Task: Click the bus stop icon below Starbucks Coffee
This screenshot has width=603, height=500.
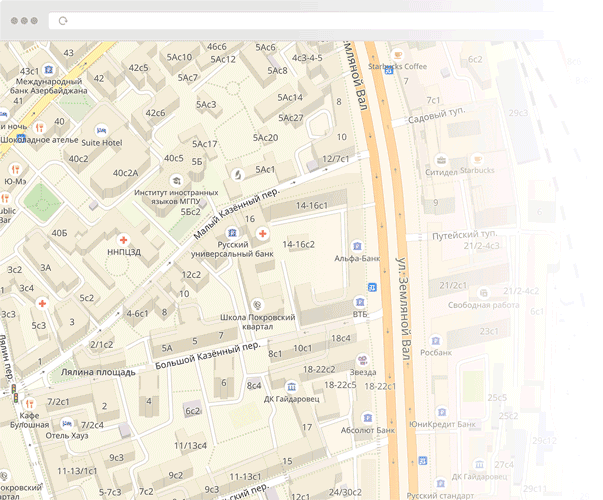Action: (x=389, y=70)
